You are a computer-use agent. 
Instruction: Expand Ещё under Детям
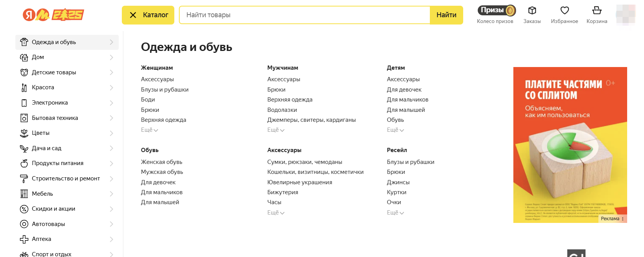[395, 130]
